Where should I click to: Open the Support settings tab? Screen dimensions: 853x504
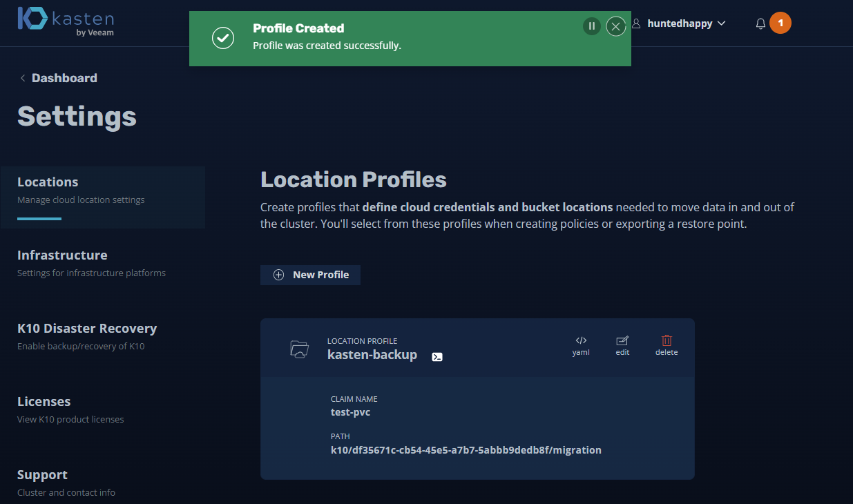click(66, 483)
